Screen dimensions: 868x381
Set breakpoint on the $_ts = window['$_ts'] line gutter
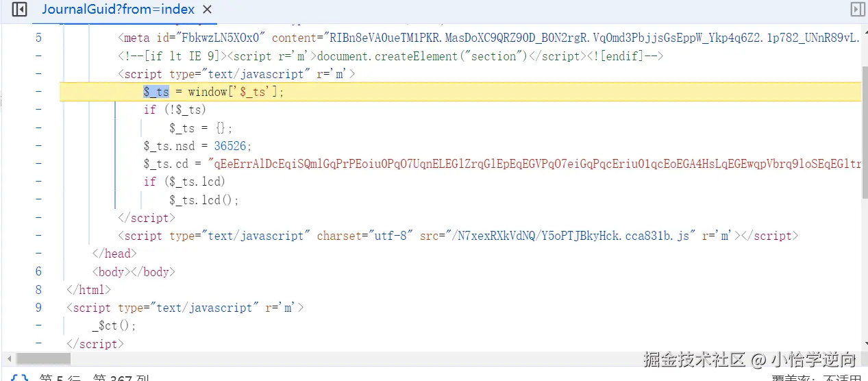click(x=38, y=92)
